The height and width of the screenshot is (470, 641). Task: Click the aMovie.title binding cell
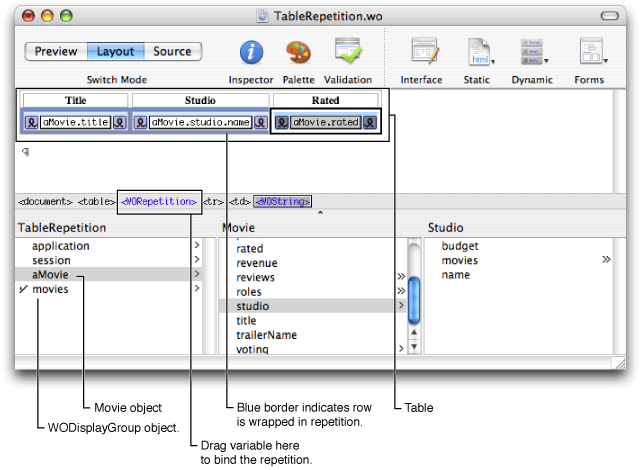(x=76, y=122)
